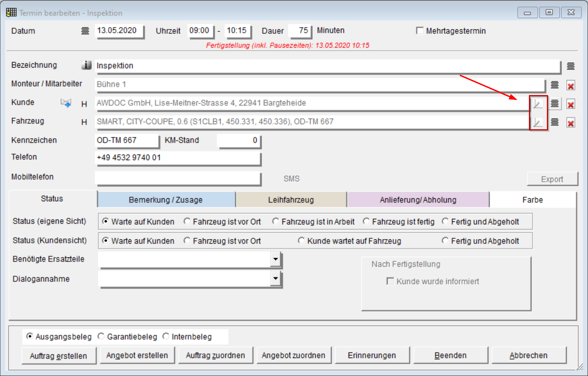The height and width of the screenshot is (376, 588).
Task: Check Kunde wurde informiert
Action: coord(390,281)
